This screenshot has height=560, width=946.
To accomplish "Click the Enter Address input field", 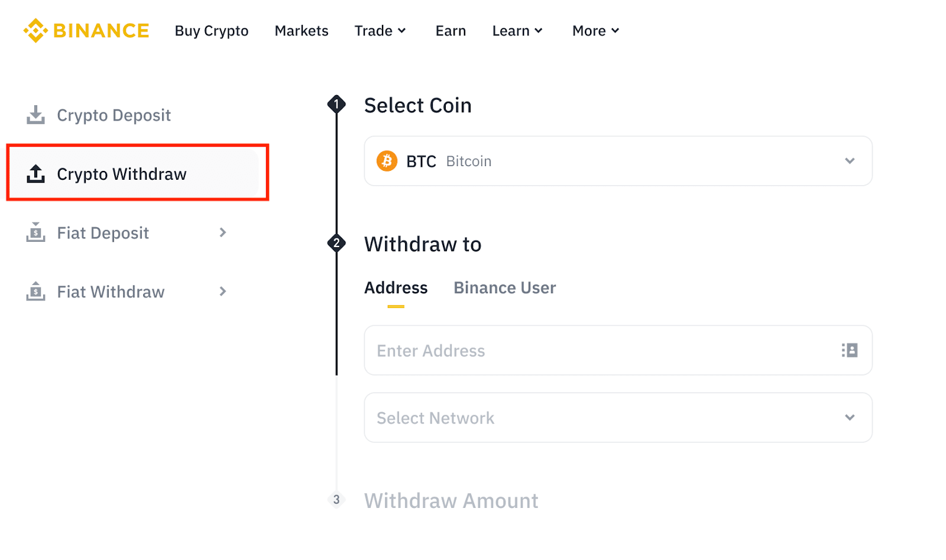I will (x=597, y=350).
